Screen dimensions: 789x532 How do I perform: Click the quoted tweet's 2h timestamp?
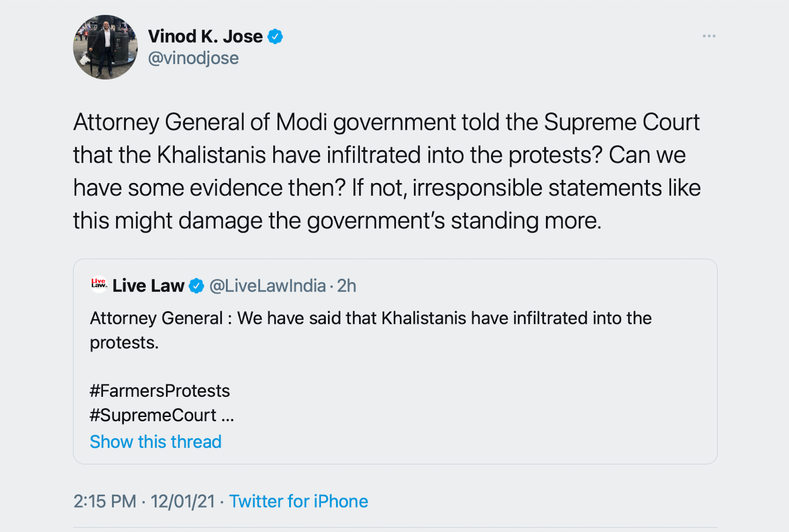[x=346, y=286]
